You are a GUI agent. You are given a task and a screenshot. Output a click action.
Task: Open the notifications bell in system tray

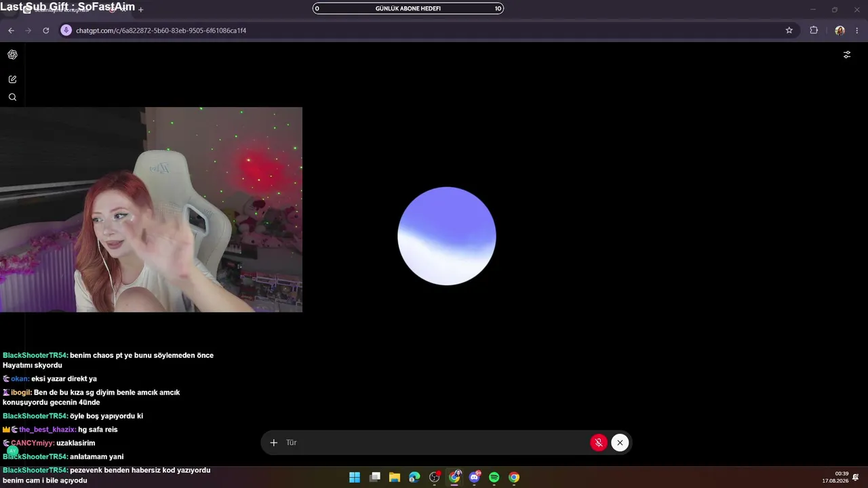[856, 477]
